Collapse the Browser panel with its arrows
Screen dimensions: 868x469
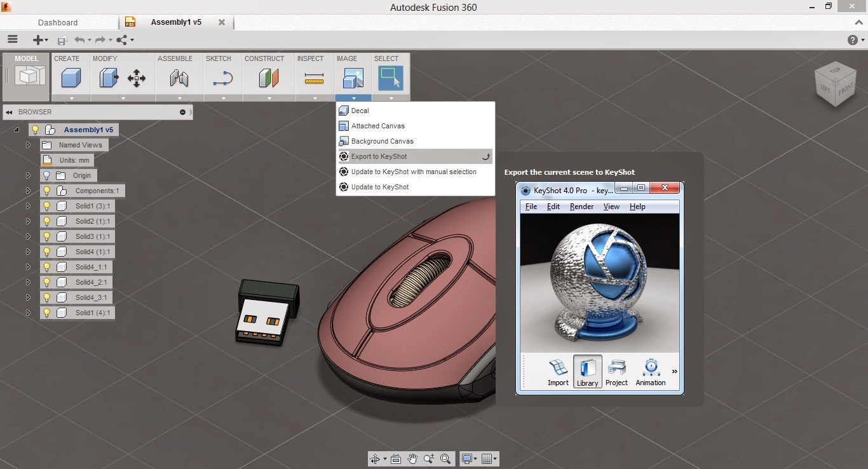pyautogui.click(x=8, y=112)
